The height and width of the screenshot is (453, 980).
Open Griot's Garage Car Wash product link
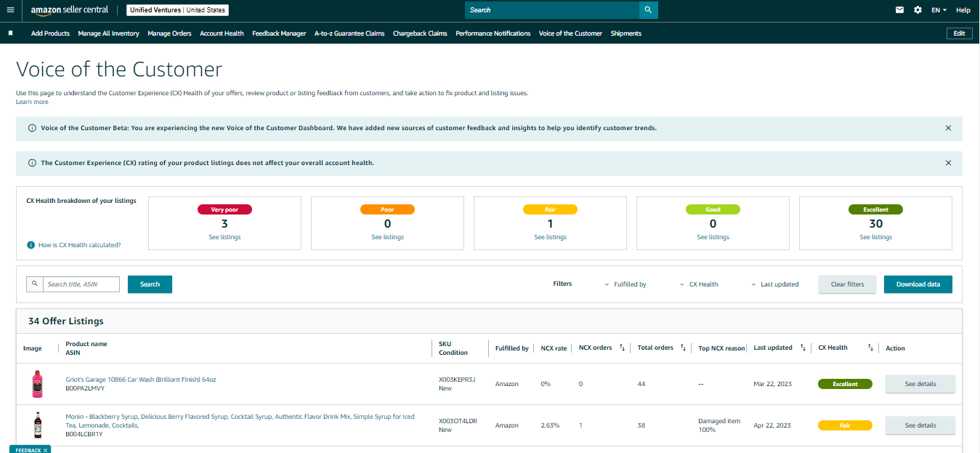pyautogui.click(x=141, y=380)
